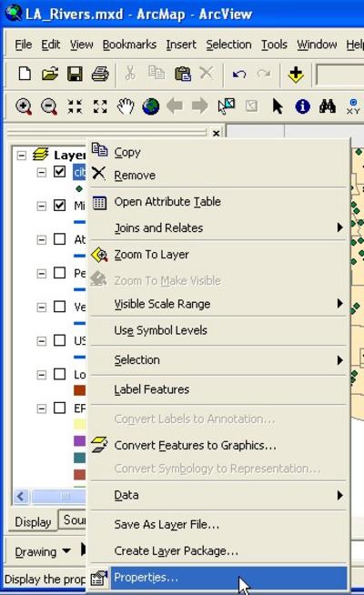This screenshot has width=364, height=595.
Task: Click the Print icon in toolbar
Action: [x=100, y=74]
